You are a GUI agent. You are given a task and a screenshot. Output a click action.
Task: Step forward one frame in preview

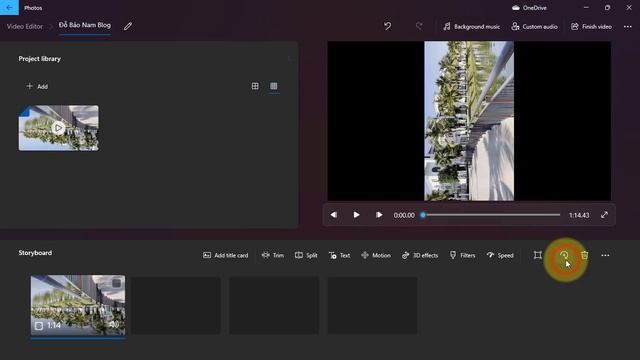[x=379, y=215]
